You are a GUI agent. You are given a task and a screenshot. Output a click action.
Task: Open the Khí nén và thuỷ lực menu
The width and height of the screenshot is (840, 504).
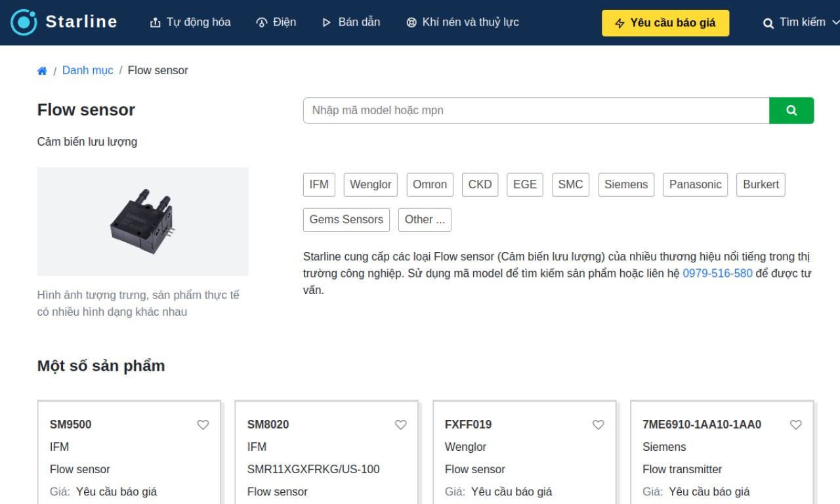(x=463, y=22)
